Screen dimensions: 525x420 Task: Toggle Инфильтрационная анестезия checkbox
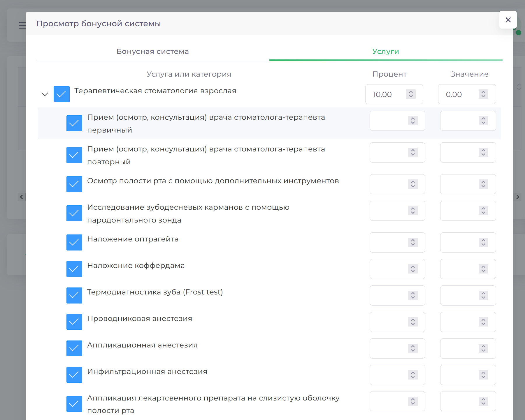click(x=74, y=375)
